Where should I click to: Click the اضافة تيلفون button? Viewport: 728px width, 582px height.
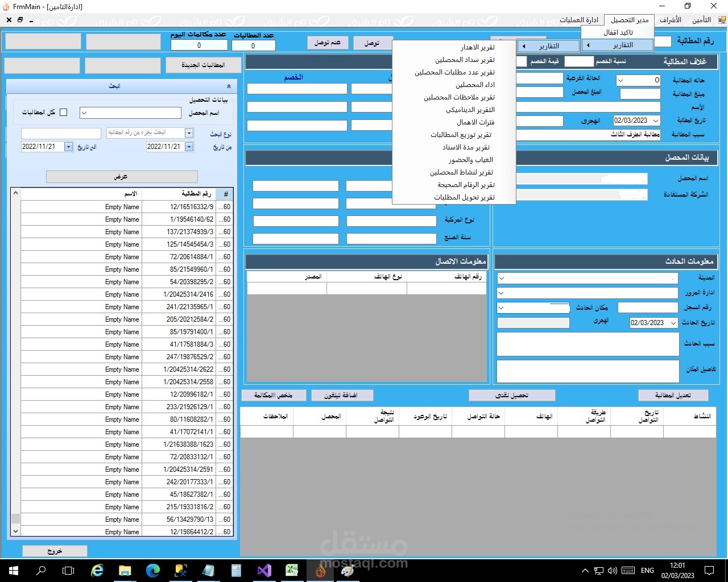coord(341,395)
